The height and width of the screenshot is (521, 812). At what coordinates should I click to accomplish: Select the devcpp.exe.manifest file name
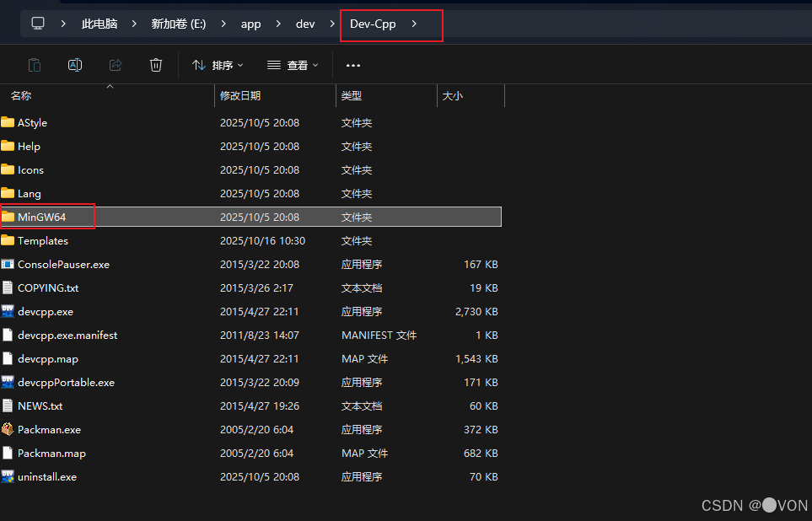coord(67,335)
